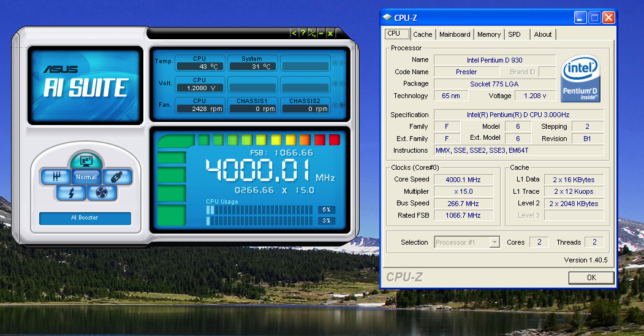This screenshot has height=336, width=644.
Task: Click the Threads count field
Action: pos(594,242)
